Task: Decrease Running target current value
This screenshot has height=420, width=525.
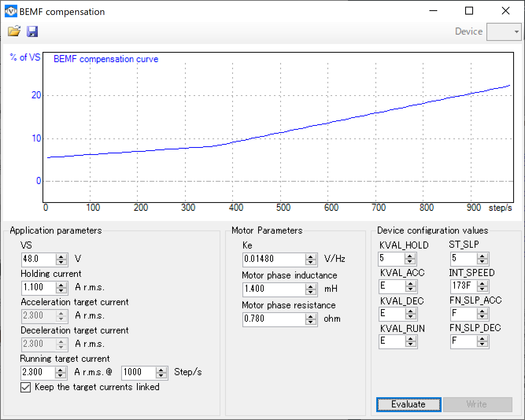Action: click(61, 375)
